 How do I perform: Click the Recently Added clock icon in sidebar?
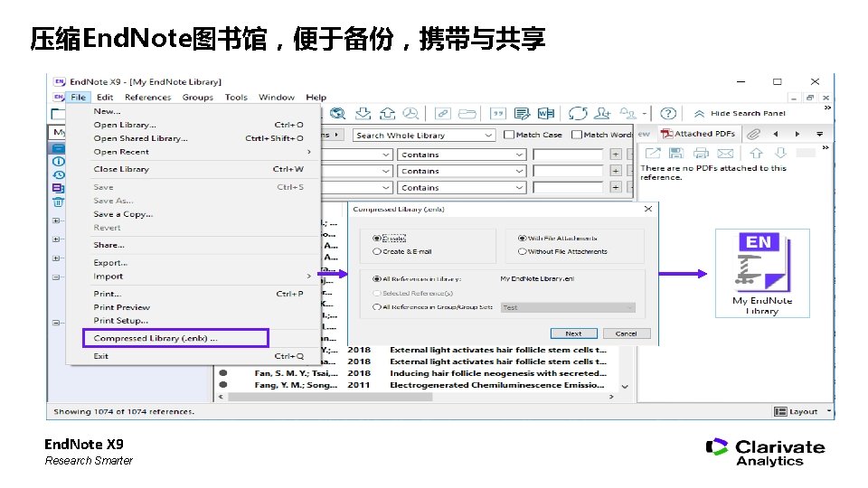(58, 174)
